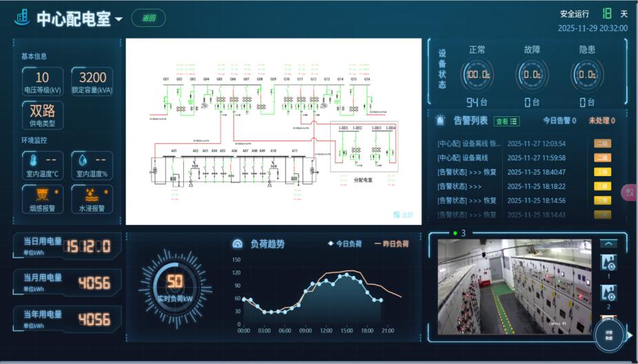Click the 正常 device status gauge
The width and height of the screenshot is (638, 364).
(x=477, y=74)
